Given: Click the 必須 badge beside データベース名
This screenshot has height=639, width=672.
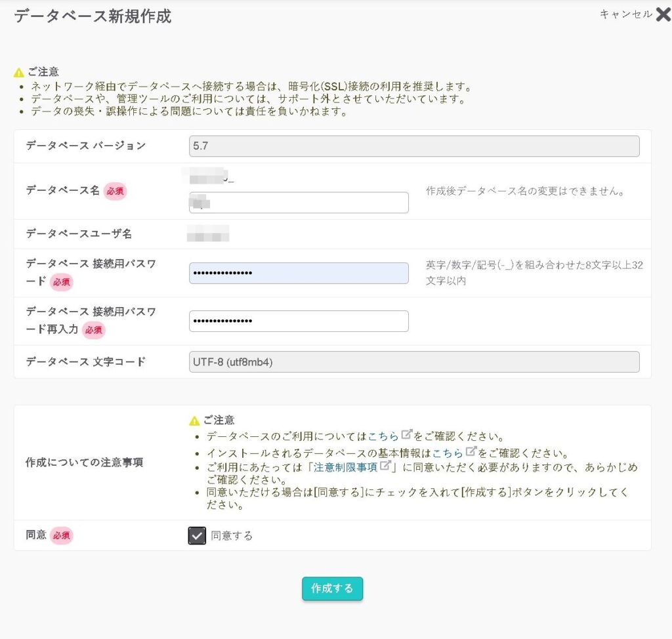Looking at the screenshot, I should click(115, 191).
